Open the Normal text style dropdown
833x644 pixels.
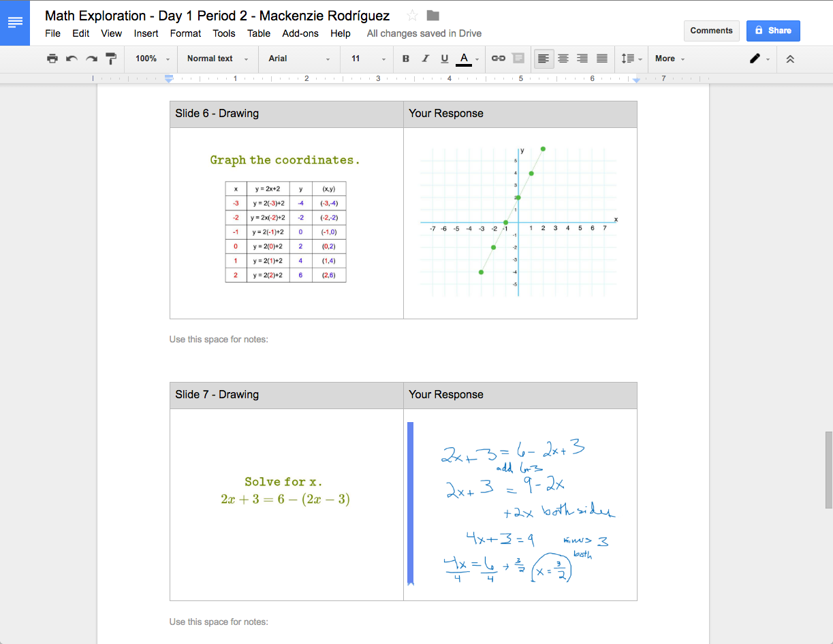click(218, 59)
